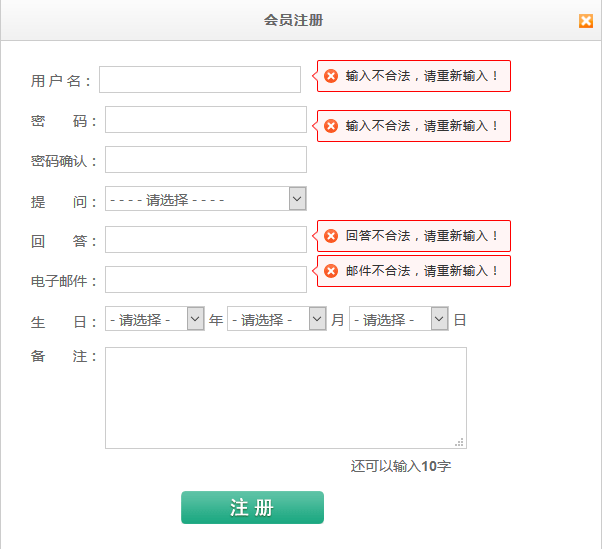Focus the 密码 input field

point(206,119)
